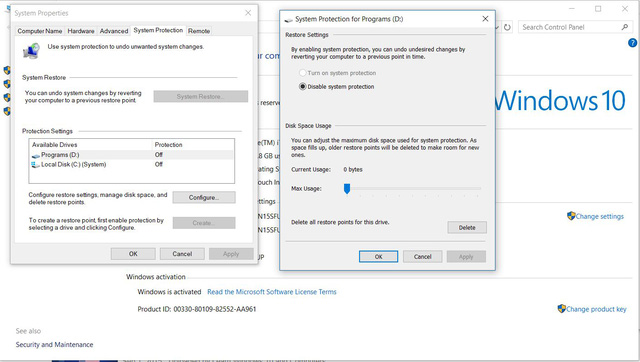Screen dimensions: 640x362
Task: Click the System Restore... button
Action: (200, 97)
